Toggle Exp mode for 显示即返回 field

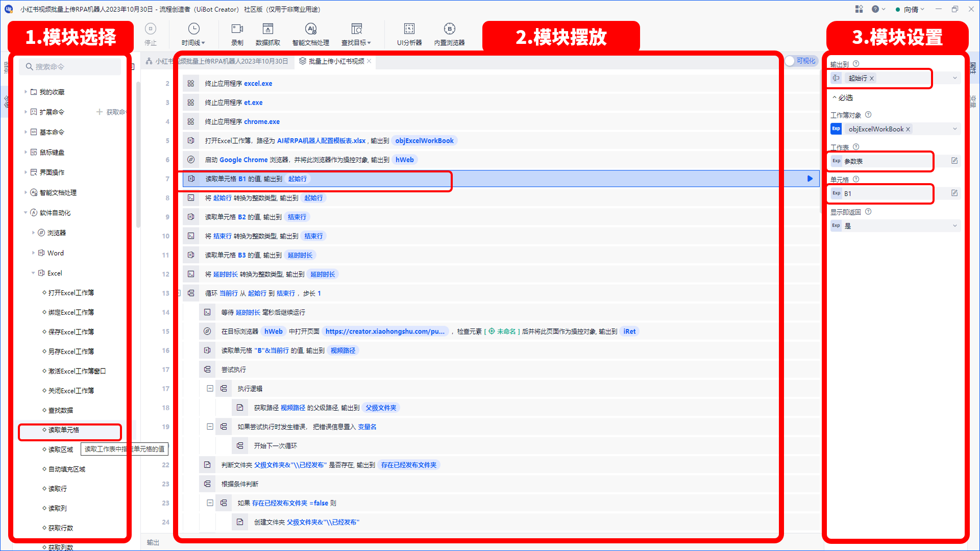click(836, 226)
